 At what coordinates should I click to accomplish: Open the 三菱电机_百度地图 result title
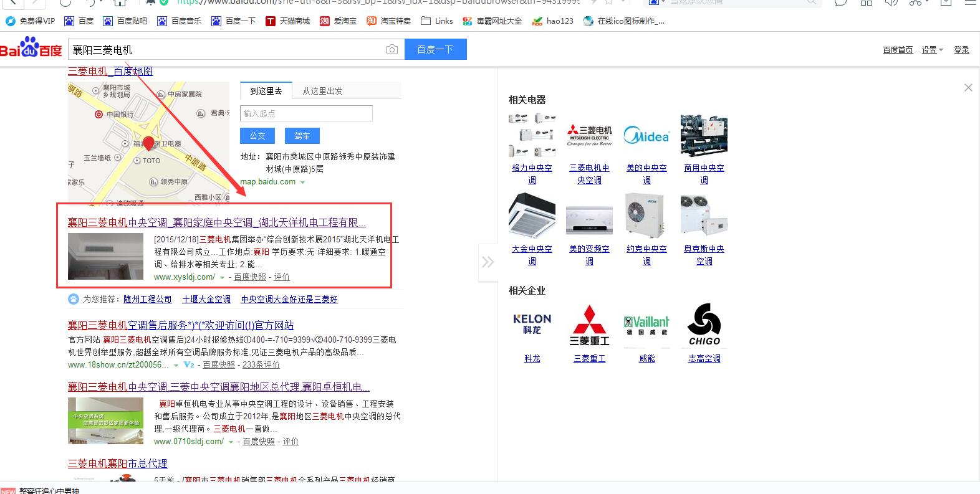coord(110,71)
